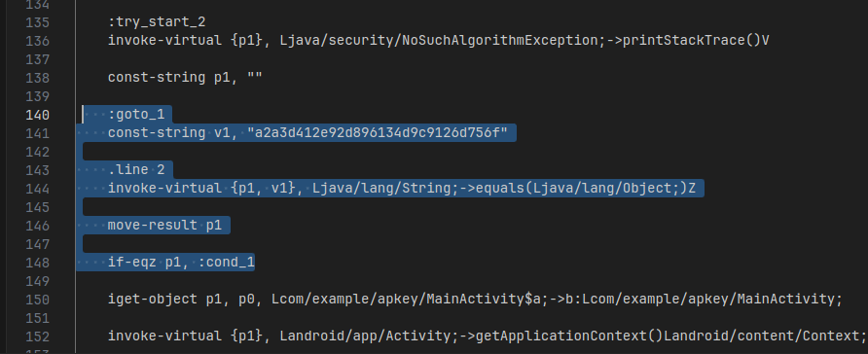Click the .line 2 directive
868x354 pixels.
136,170
